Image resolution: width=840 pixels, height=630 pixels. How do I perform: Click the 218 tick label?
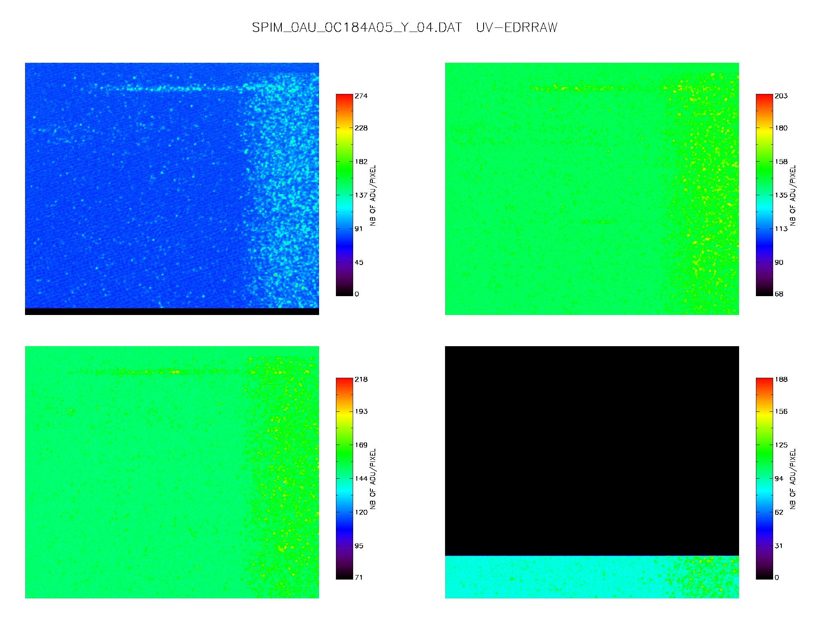point(361,379)
